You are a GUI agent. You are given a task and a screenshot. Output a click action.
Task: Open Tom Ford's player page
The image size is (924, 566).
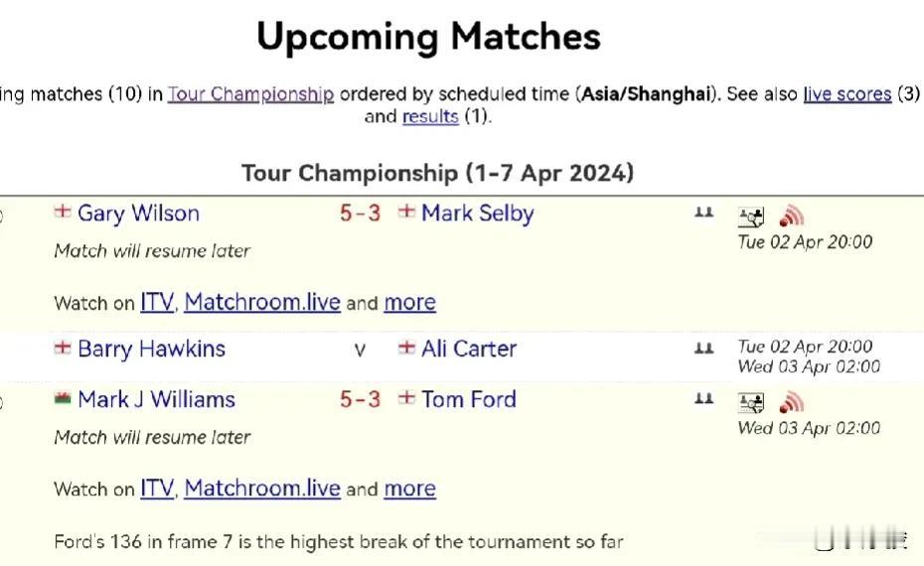[469, 399]
